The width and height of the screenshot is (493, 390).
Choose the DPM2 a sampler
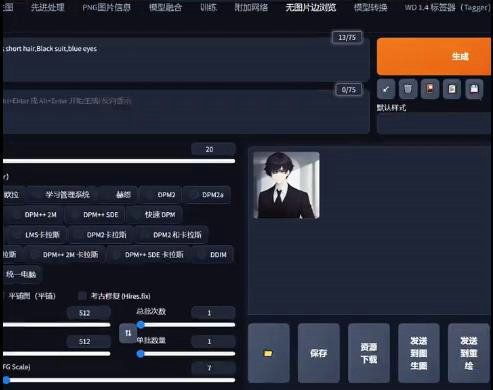(x=207, y=195)
